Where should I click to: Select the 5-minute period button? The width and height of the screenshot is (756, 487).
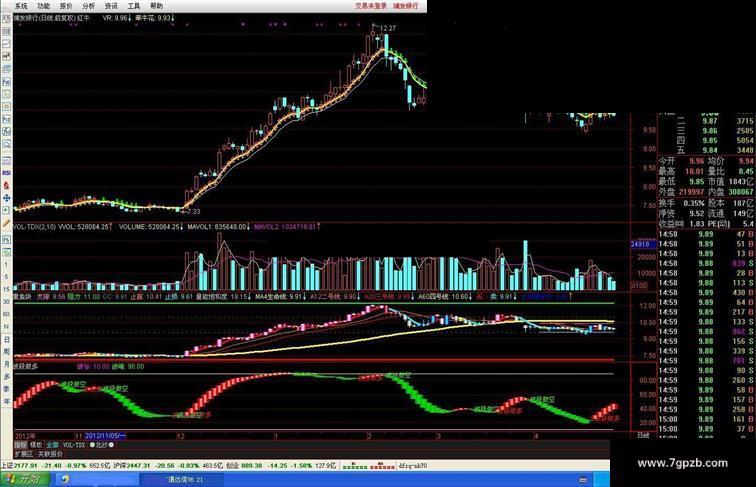pos(6,277)
